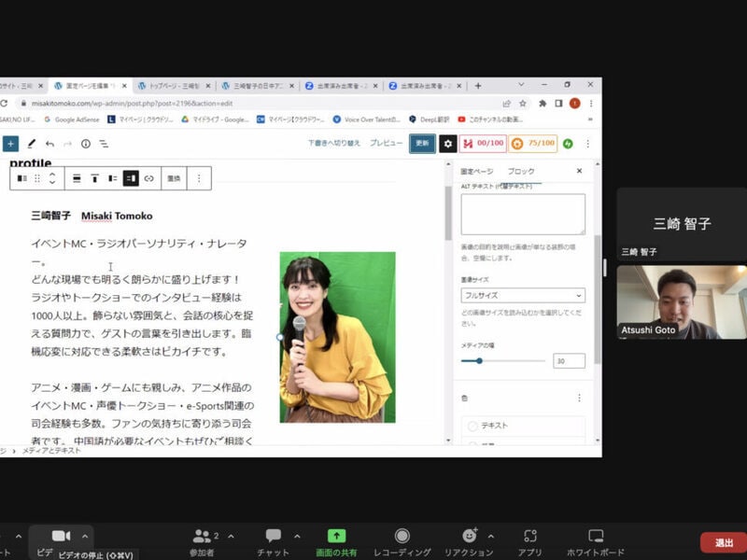Open the Voice Over Talent bookmark

367,119
